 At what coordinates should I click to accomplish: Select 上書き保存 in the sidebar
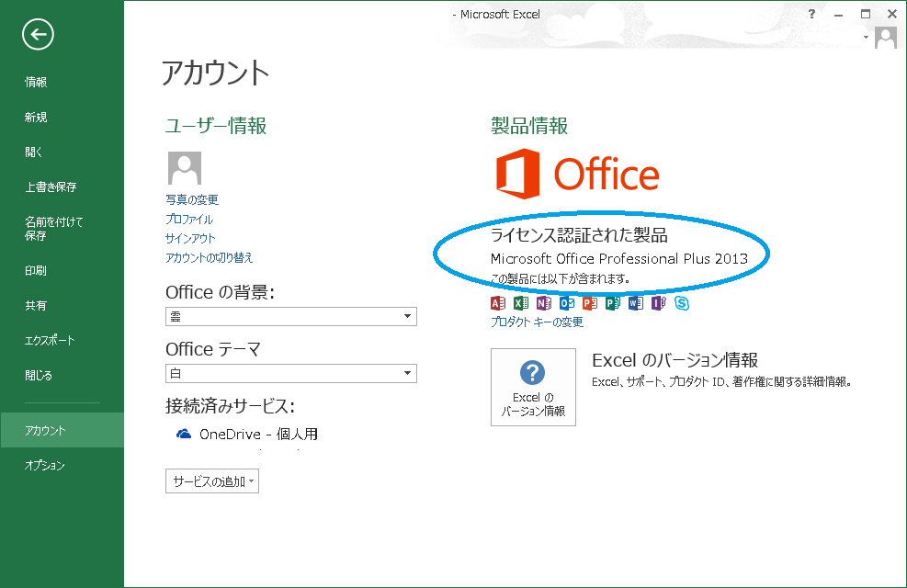51,187
